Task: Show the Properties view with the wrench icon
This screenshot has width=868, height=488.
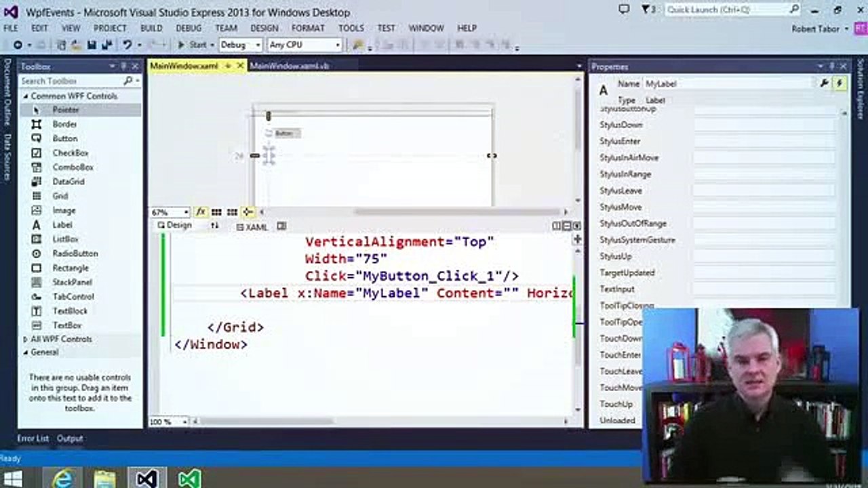Action: coord(825,83)
